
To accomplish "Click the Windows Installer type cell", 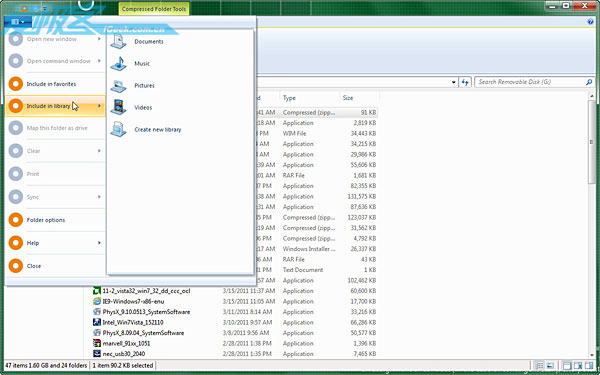I will (x=309, y=249).
